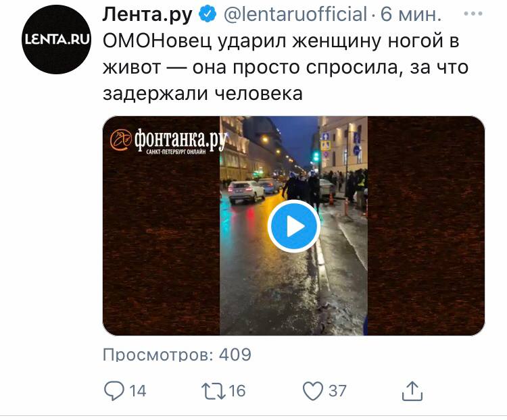Click the dark right video letterbox area
This screenshot has width=507, height=420.
tap(426, 226)
